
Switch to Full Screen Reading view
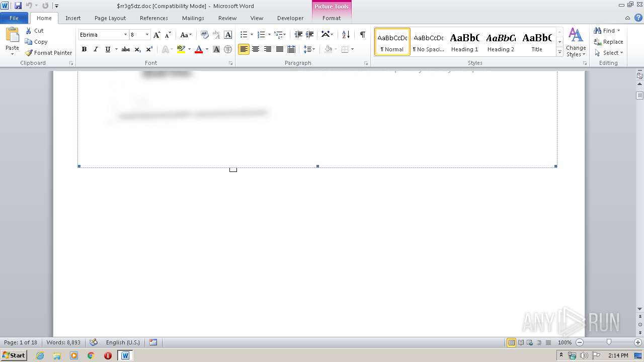coord(520,342)
